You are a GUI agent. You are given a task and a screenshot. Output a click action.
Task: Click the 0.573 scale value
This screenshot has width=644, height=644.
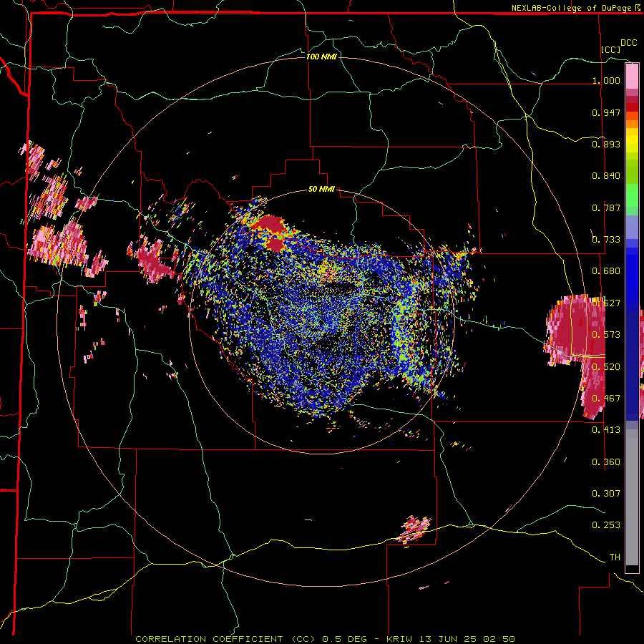[x=606, y=335]
